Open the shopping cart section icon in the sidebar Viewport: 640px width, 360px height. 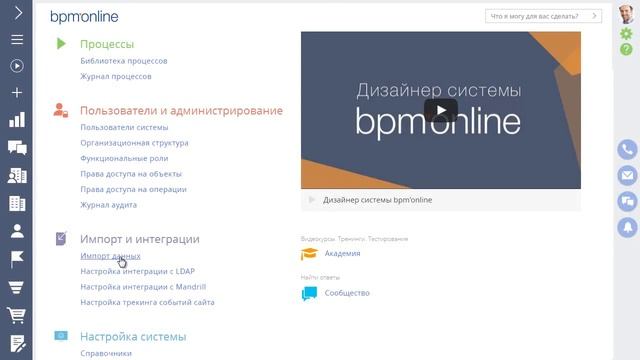[x=16, y=315]
